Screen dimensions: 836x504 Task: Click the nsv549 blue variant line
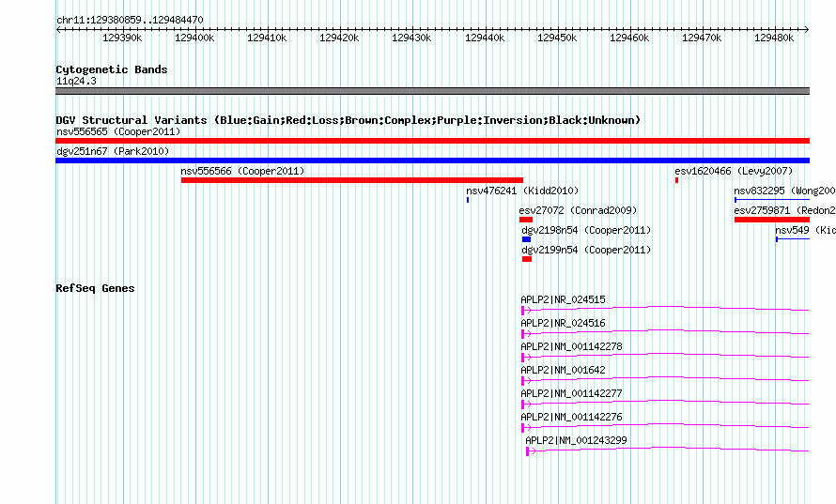click(x=793, y=239)
